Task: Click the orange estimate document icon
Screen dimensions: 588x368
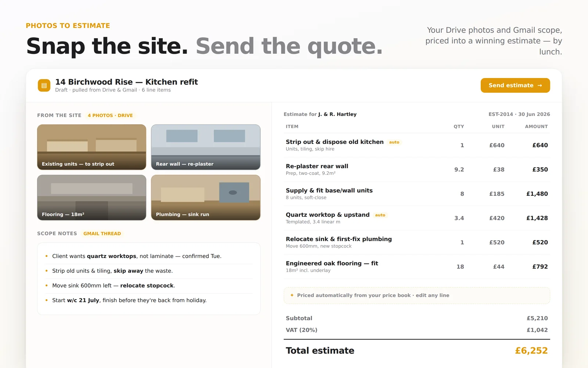Action: point(44,85)
